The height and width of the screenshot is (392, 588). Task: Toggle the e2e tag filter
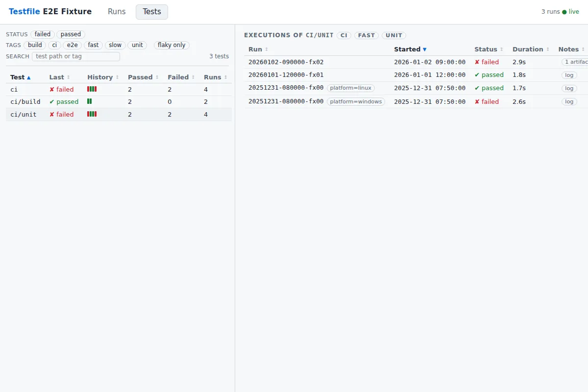pos(73,45)
